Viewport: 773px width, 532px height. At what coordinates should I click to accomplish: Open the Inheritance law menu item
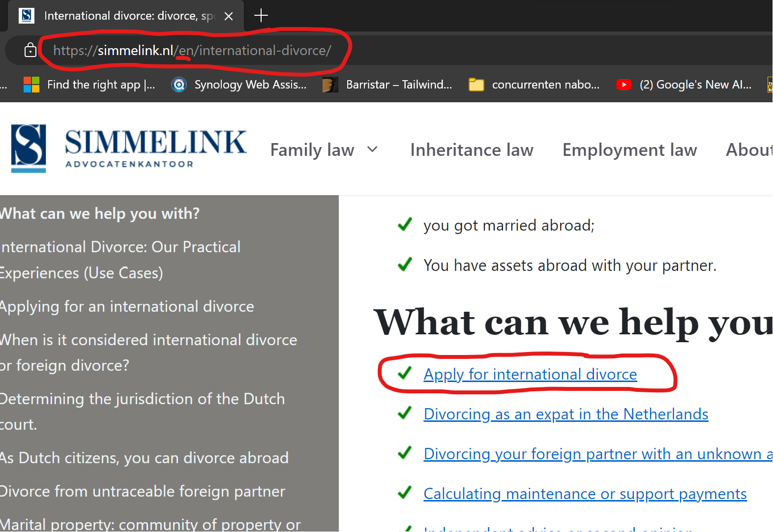click(472, 150)
